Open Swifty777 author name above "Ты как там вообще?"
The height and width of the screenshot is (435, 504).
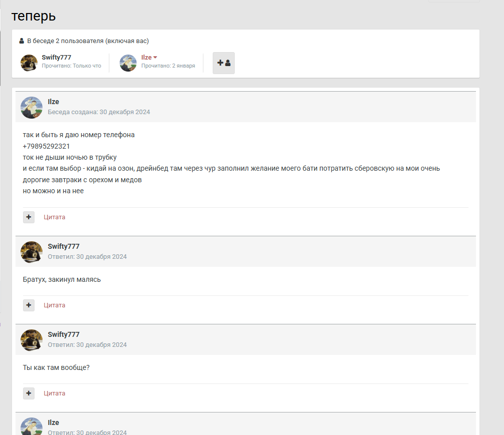click(x=64, y=335)
